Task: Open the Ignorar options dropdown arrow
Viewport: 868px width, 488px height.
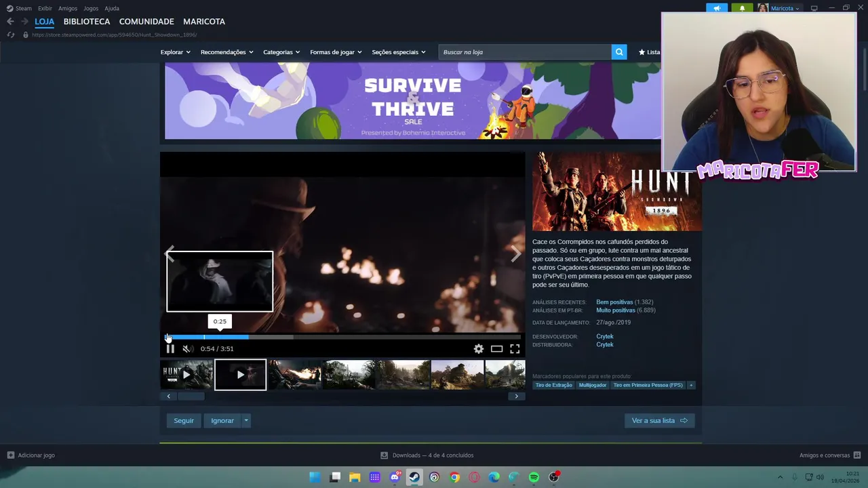Action: tap(246, 421)
